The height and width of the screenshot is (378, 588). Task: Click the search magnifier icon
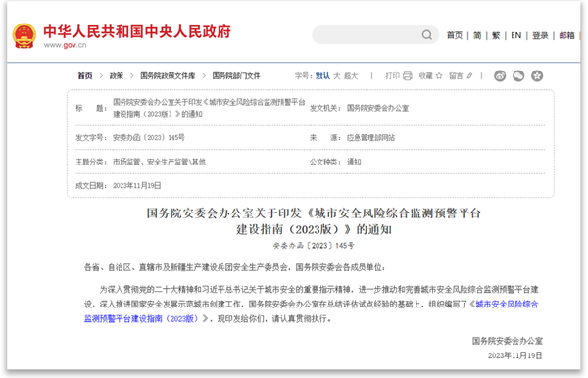click(426, 35)
